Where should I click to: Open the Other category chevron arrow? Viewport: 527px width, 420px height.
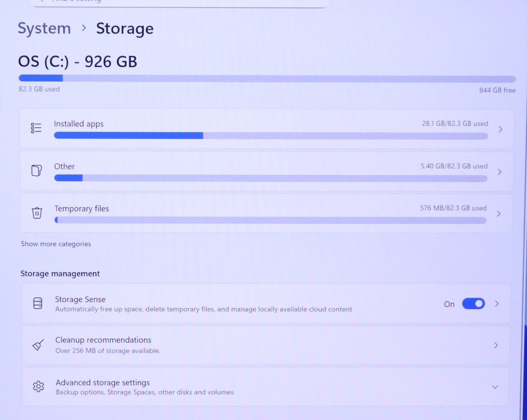click(x=500, y=172)
